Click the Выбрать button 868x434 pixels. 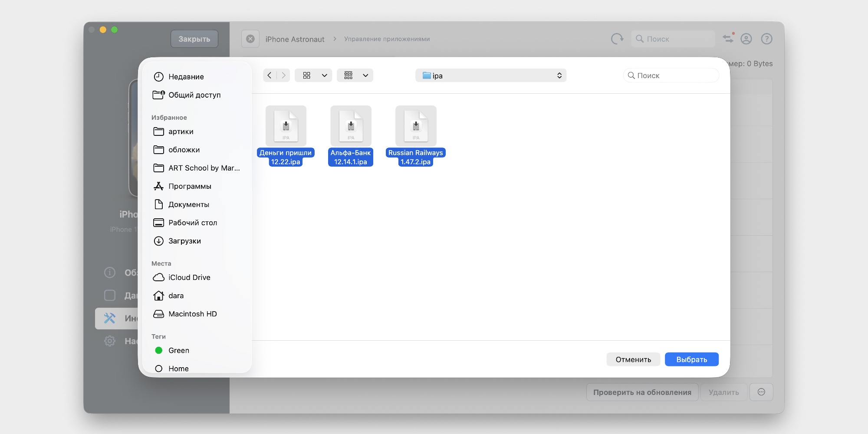coord(691,359)
